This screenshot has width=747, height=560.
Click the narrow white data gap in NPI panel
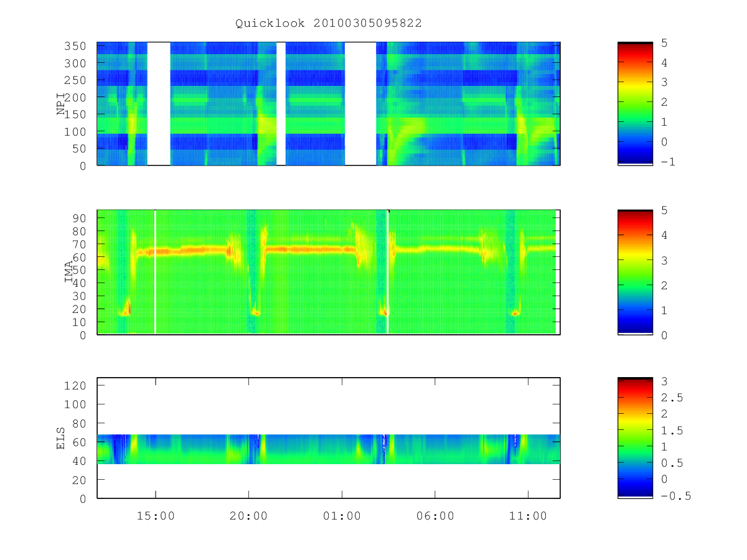[x=281, y=103]
